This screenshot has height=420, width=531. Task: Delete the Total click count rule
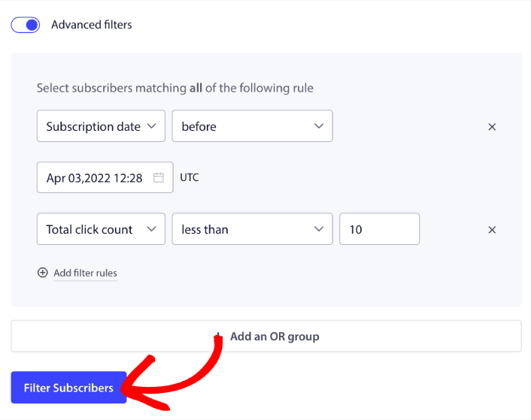click(x=492, y=230)
